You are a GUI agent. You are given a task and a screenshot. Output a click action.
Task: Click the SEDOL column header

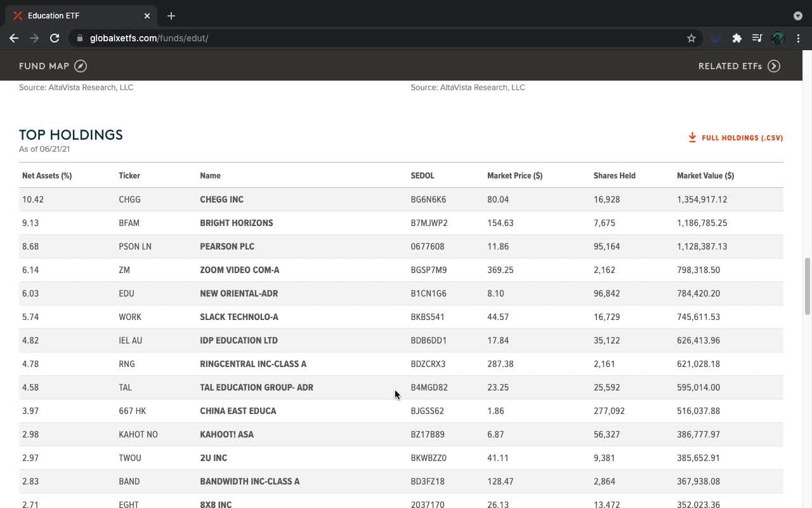pos(422,176)
